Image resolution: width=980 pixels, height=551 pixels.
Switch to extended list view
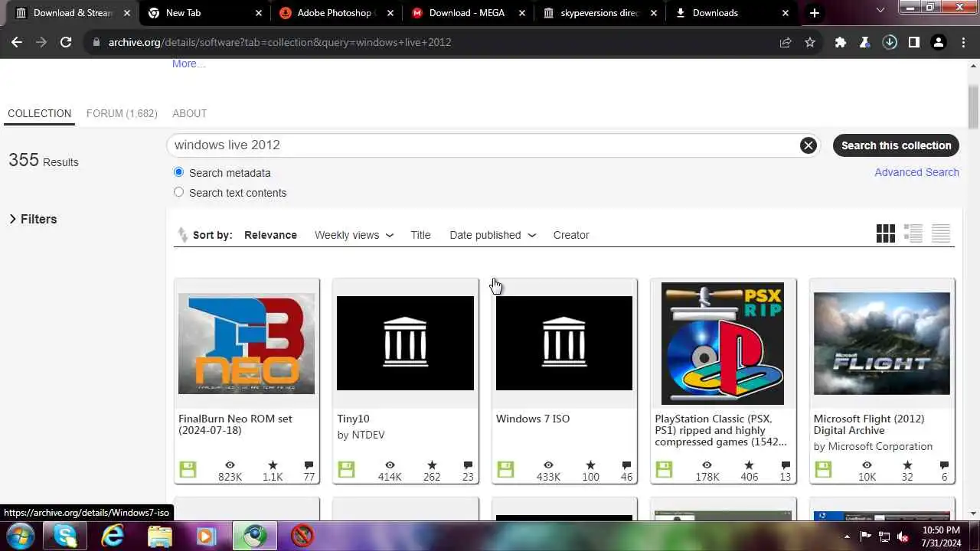(913, 234)
